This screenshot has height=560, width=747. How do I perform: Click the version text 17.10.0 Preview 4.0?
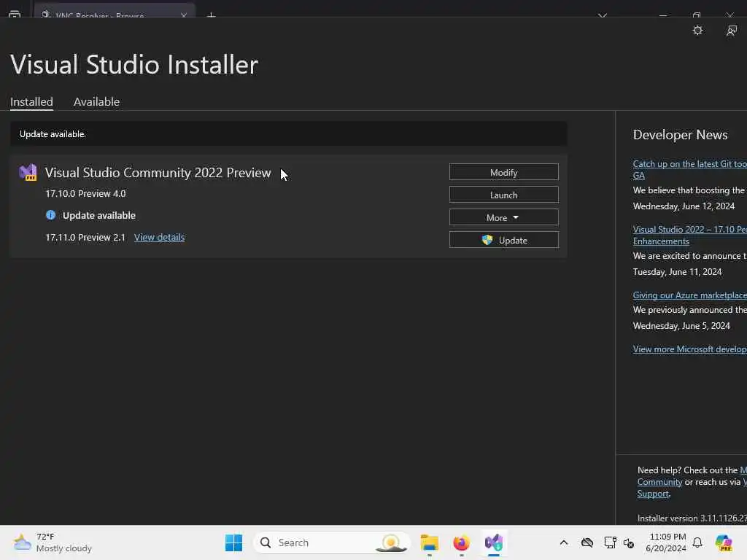point(85,193)
